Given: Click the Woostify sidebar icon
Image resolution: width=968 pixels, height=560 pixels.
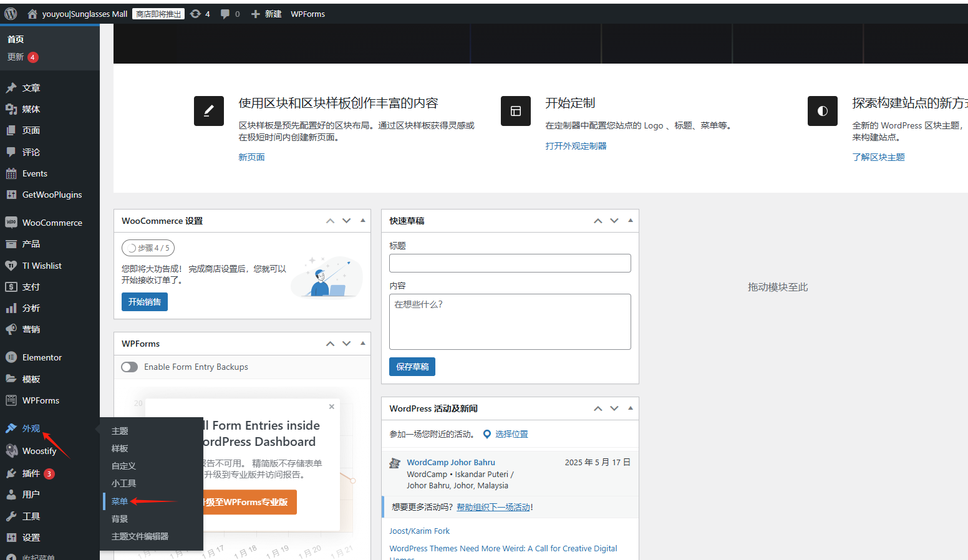Looking at the screenshot, I should pos(11,450).
